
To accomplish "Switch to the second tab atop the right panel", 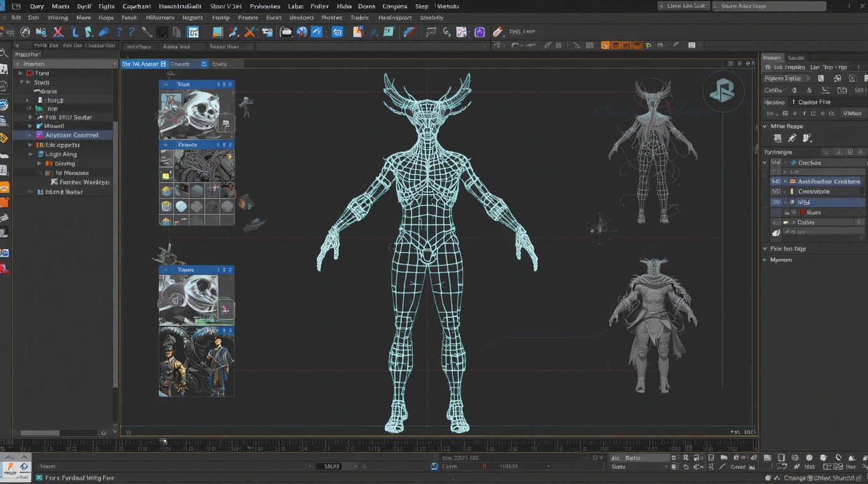I will (796, 57).
